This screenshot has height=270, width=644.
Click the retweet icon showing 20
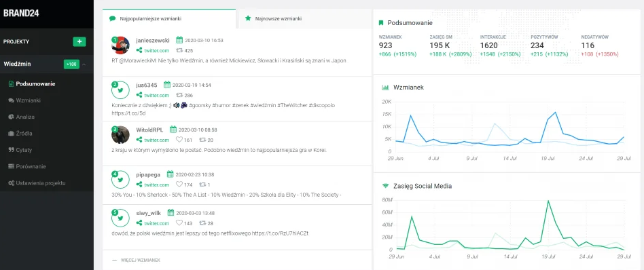[202, 140]
